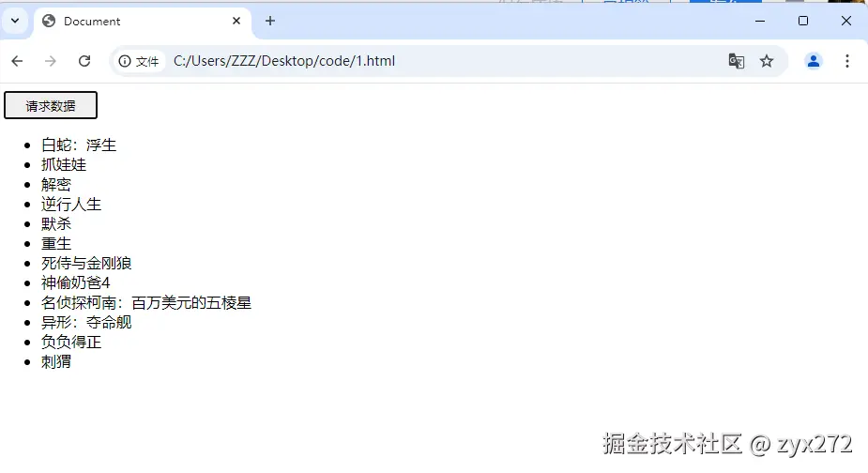This screenshot has height=473, width=868.
Task: Click the 请求数据 button
Action: (x=51, y=105)
